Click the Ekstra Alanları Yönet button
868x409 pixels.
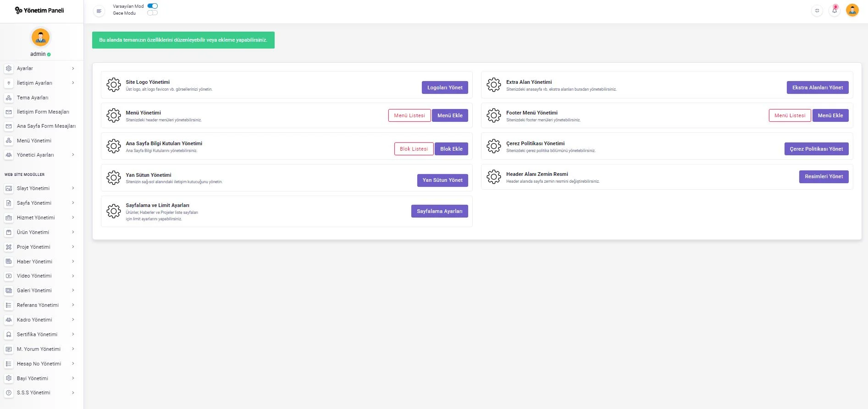pos(818,87)
